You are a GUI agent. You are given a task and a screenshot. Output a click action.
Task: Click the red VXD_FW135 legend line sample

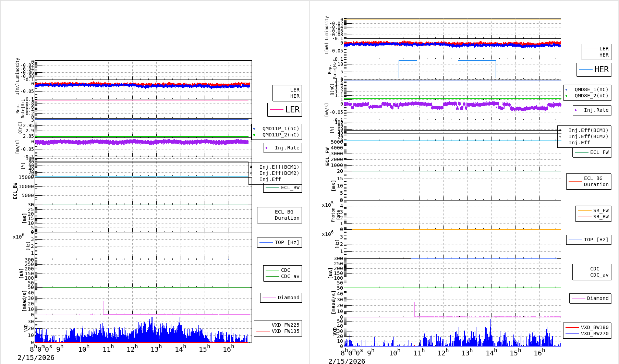[x=263, y=331]
